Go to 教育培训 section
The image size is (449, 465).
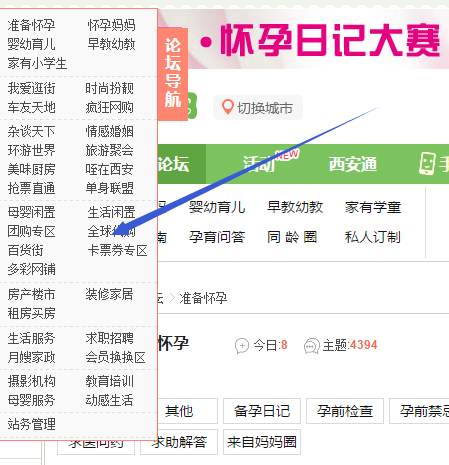point(109,381)
